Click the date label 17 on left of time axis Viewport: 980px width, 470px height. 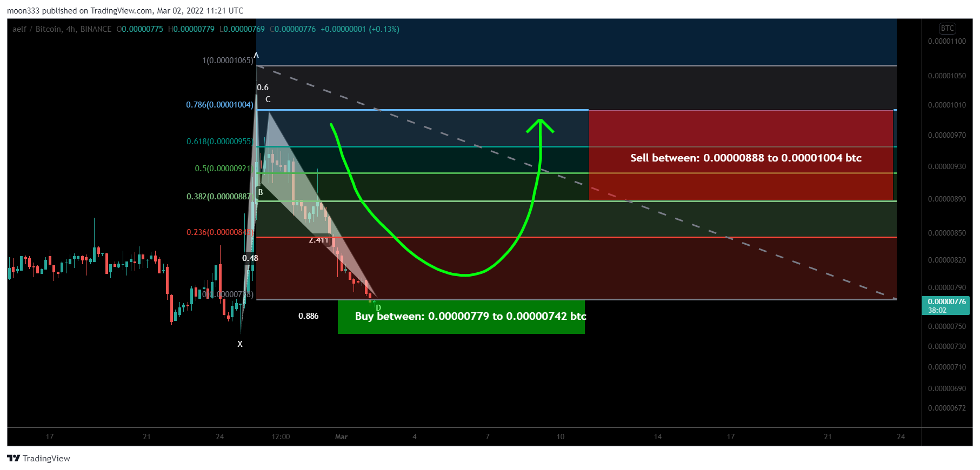50,437
